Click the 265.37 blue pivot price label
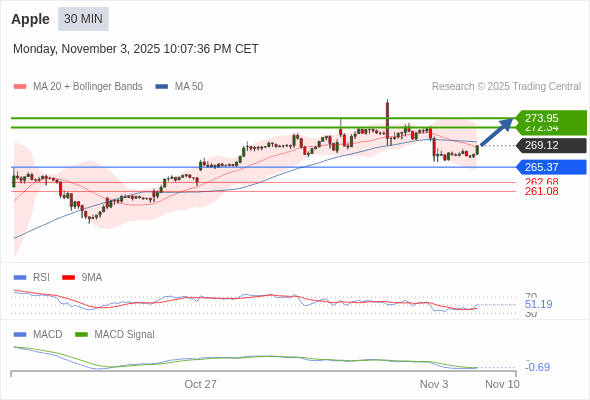 551,167
